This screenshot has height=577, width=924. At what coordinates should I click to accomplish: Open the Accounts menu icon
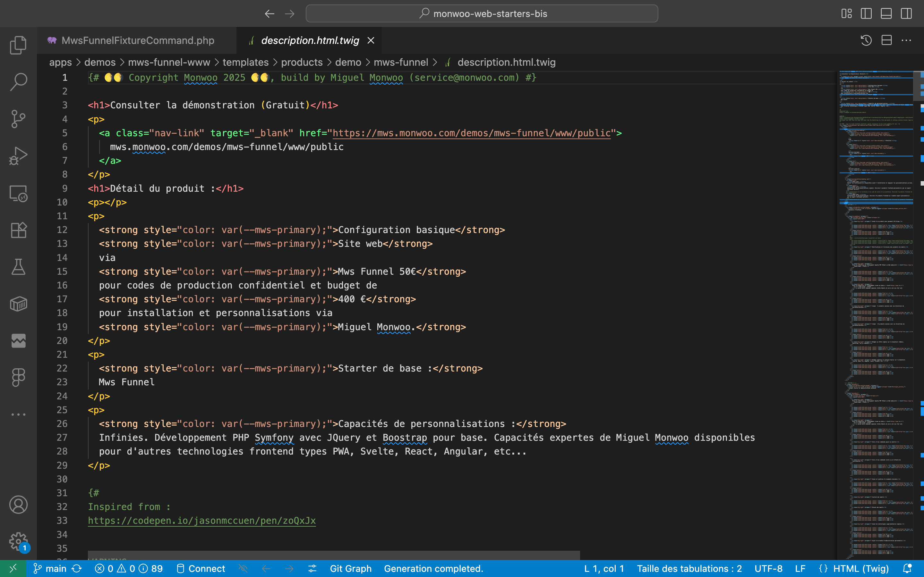pyautogui.click(x=18, y=505)
